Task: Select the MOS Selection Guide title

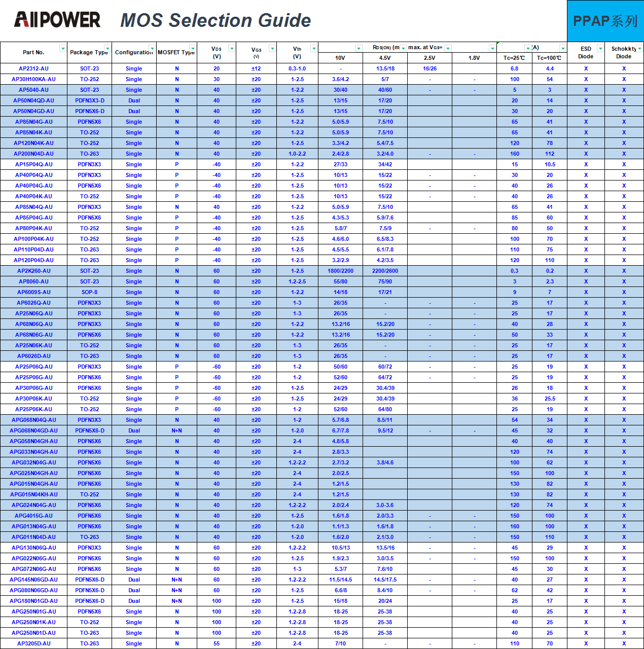Action: 216,21
